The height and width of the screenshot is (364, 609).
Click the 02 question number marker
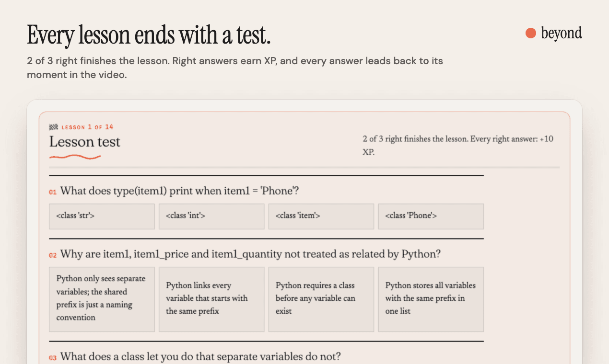(53, 255)
